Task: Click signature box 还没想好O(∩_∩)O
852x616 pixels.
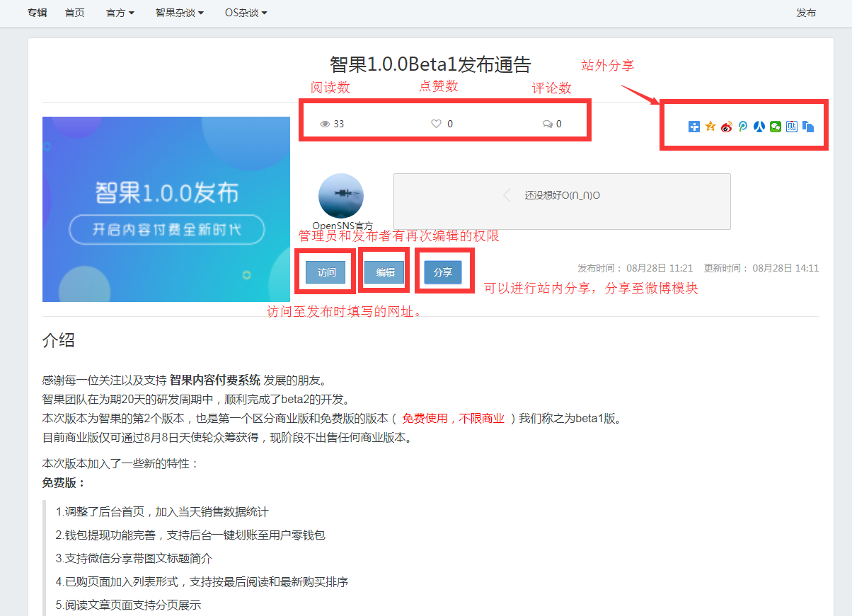Action: pyautogui.click(x=562, y=202)
